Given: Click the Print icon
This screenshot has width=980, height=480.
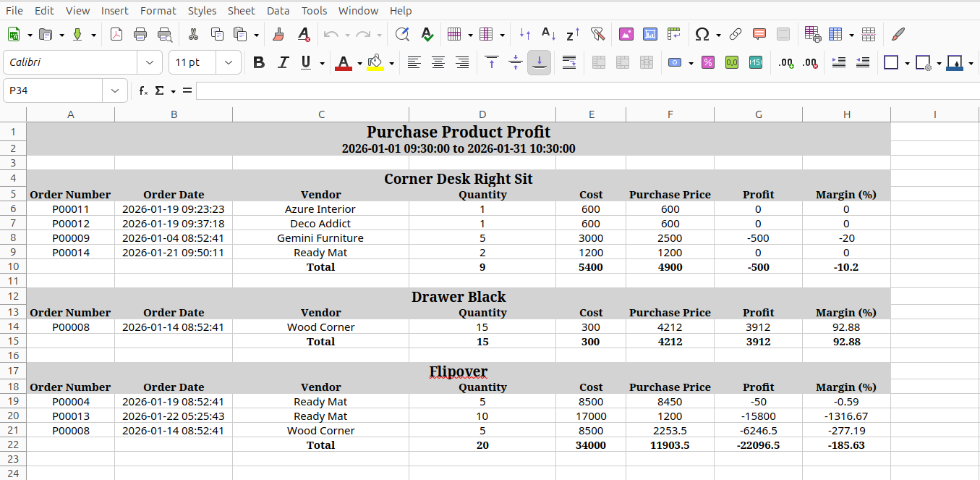Looking at the screenshot, I should pos(140,34).
